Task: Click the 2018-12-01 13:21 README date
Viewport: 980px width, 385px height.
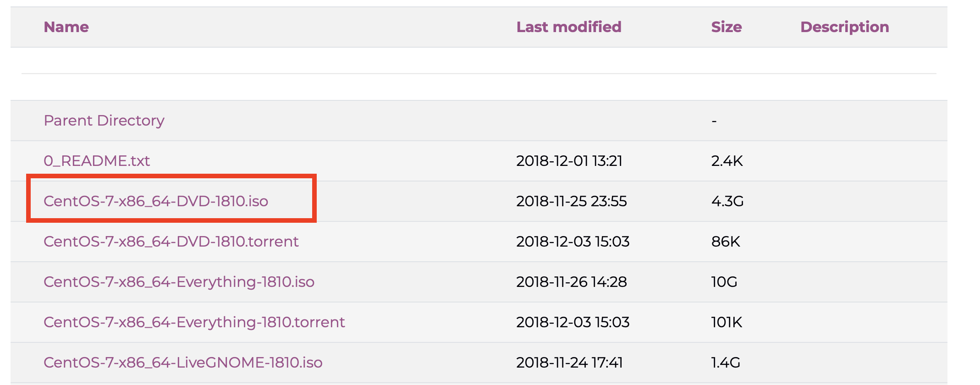Action: click(x=569, y=161)
